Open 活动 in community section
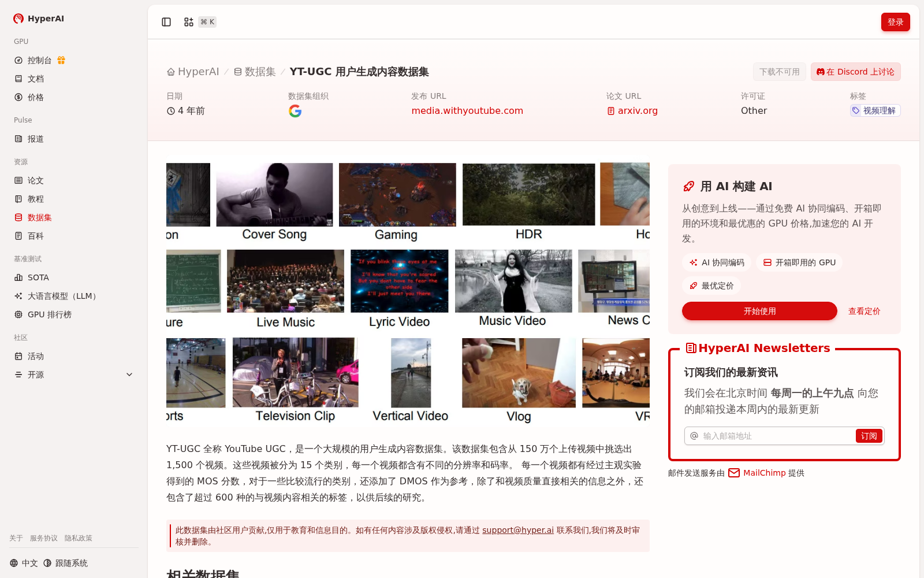The height and width of the screenshot is (578, 924). [36, 356]
